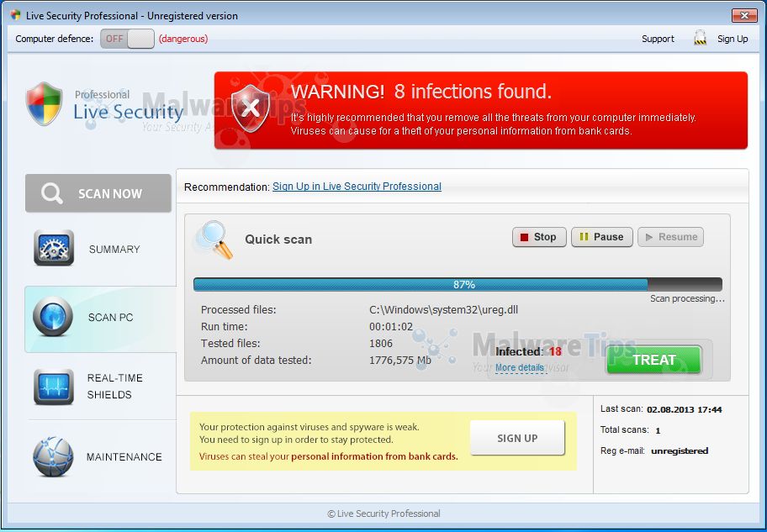Click the Scan processing status text
Image resolution: width=767 pixels, height=532 pixels.
pyautogui.click(x=687, y=298)
